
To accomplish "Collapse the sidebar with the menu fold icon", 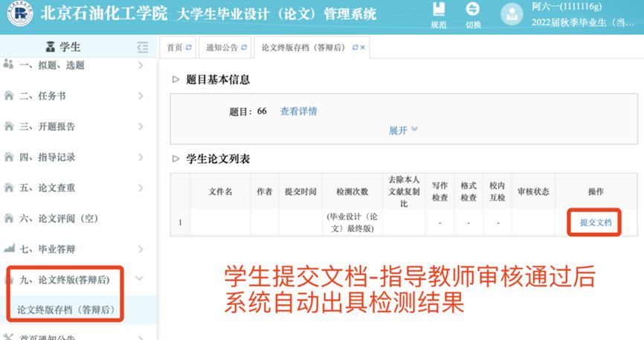I will (143, 47).
